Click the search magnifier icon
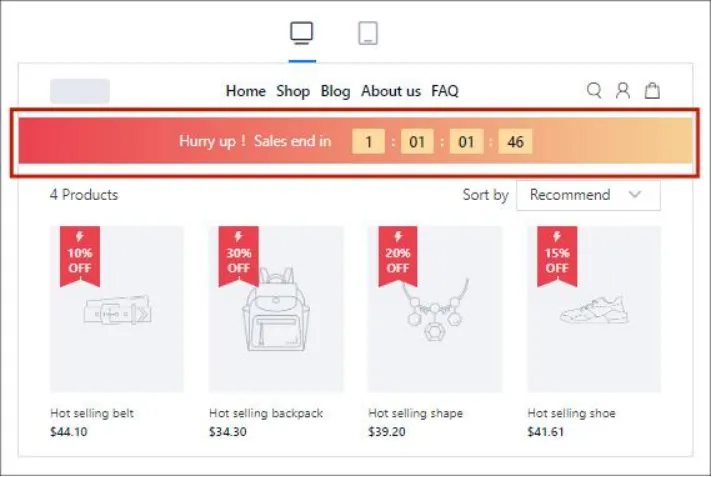The image size is (712, 477). (x=594, y=91)
